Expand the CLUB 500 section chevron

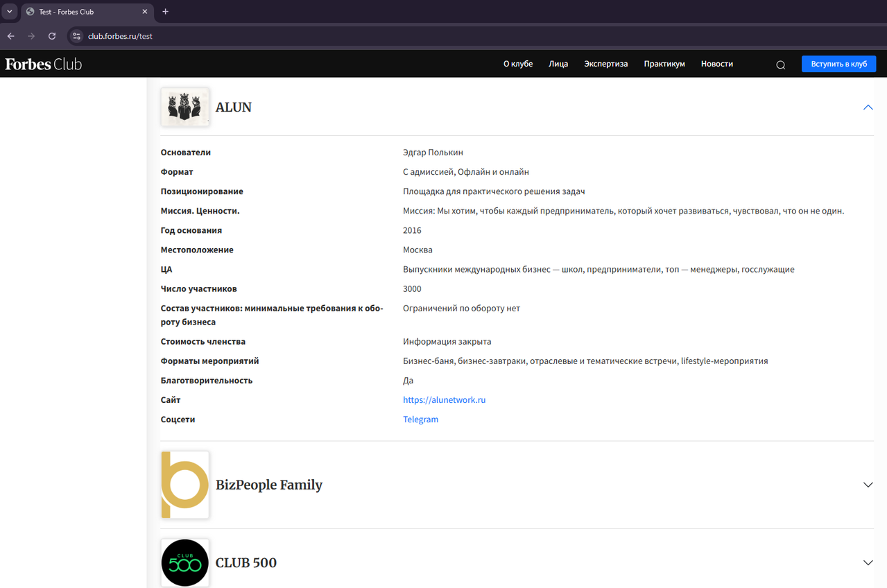pyautogui.click(x=868, y=562)
